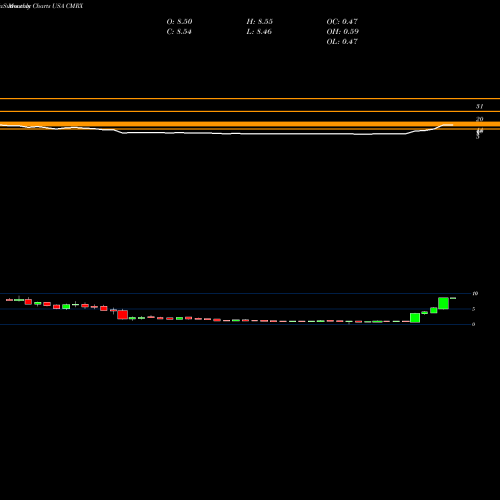500x500 pixels.
Task: Click the upper axis label "20"
Action: tap(479, 119)
